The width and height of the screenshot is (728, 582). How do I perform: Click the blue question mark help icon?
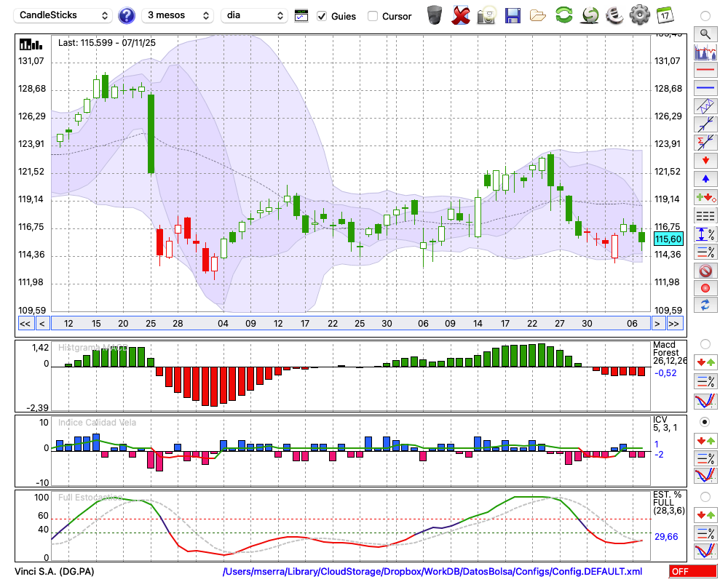click(x=127, y=15)
